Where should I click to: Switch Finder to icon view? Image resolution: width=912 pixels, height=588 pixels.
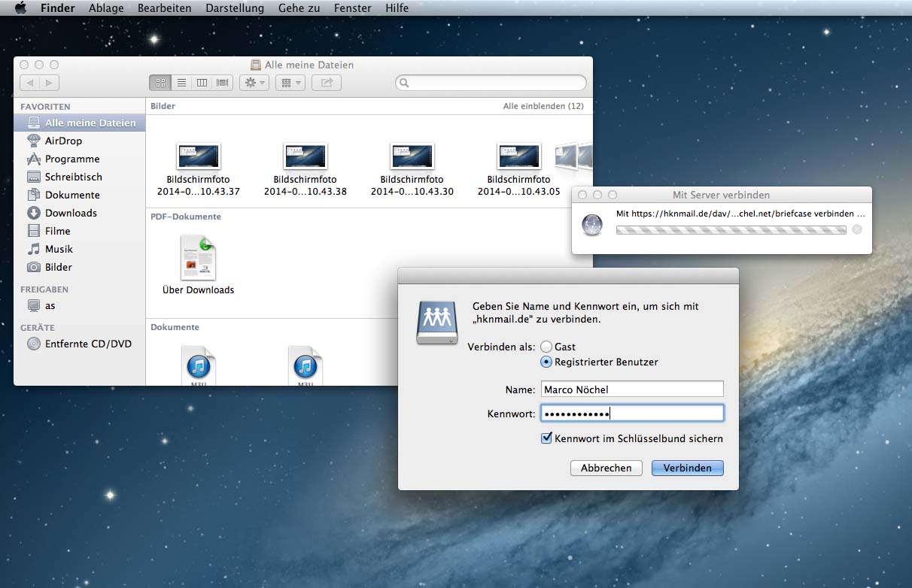(160, 83)
